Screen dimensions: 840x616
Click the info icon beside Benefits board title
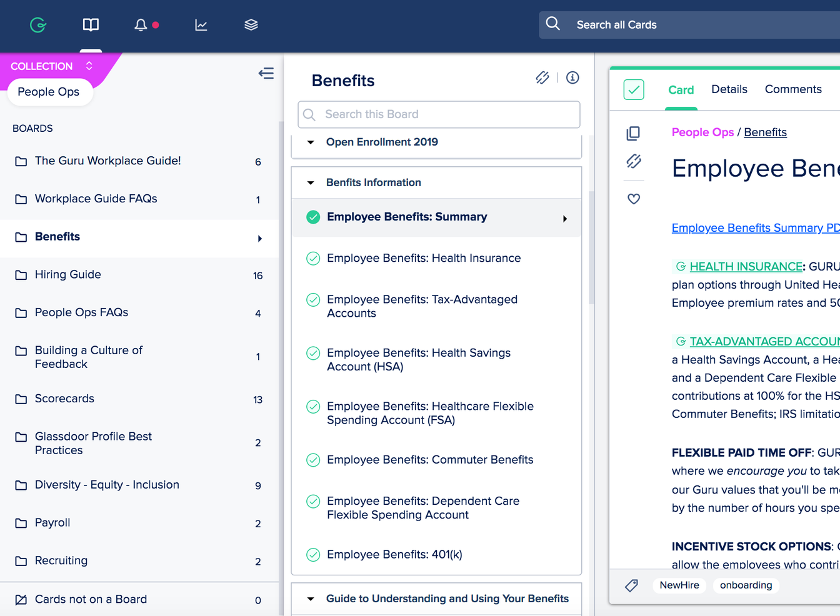[572, 77]
